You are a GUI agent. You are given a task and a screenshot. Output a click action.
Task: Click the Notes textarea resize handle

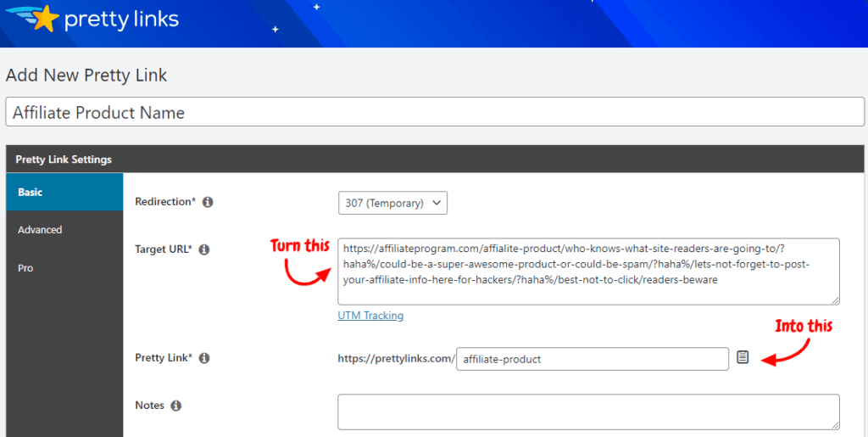(x=835, y=424)
